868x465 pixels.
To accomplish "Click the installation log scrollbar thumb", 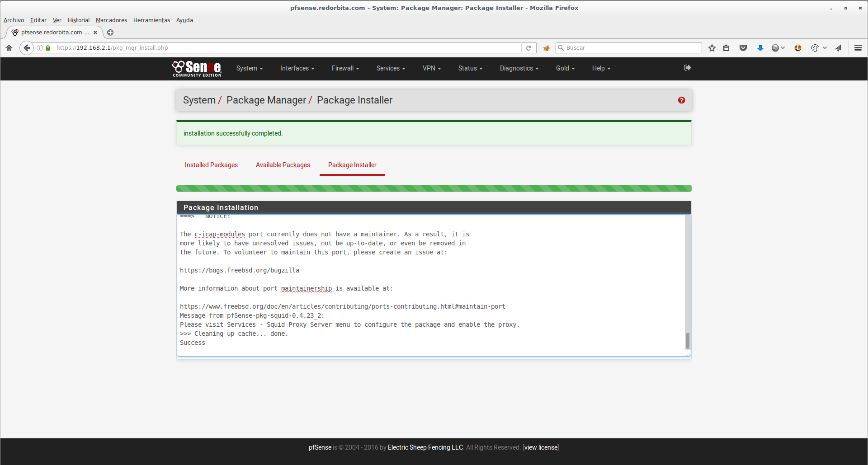I will [688, 341].
